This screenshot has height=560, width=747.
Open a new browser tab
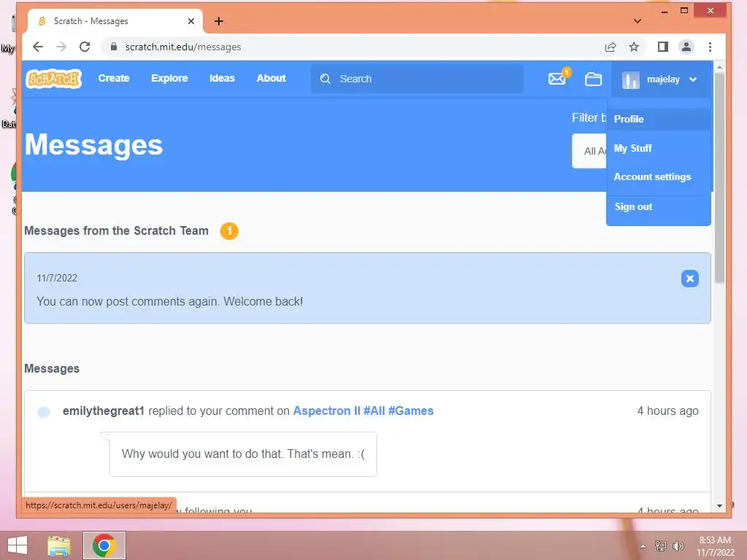pyautogui.click(x=219, y=21)
